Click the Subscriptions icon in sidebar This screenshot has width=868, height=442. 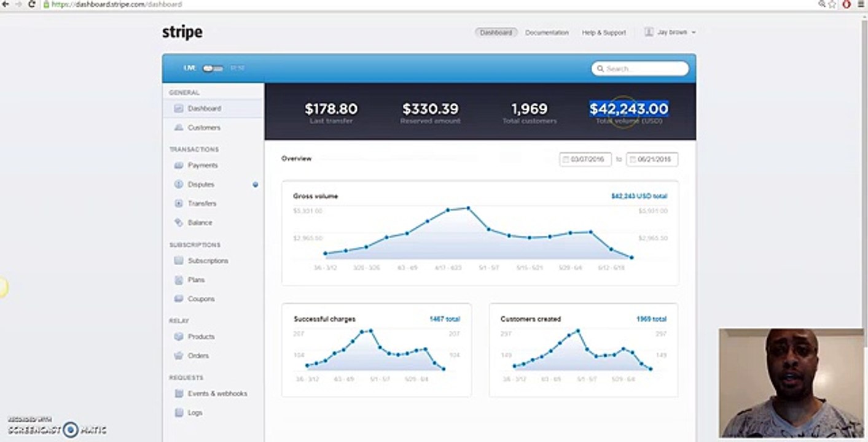pos(178,260)
